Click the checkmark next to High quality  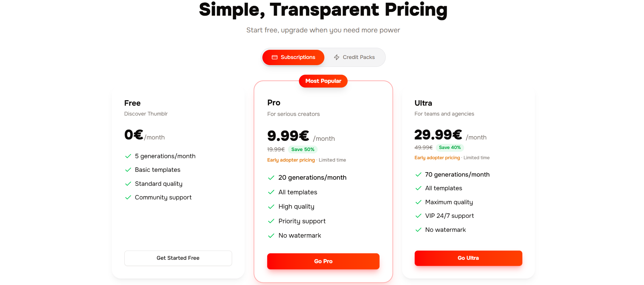(271, 207)
